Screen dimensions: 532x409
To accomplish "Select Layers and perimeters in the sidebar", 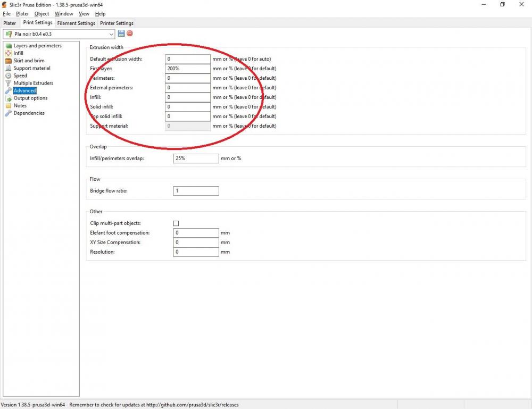I will pyautogui.click(x=37, y=46).
